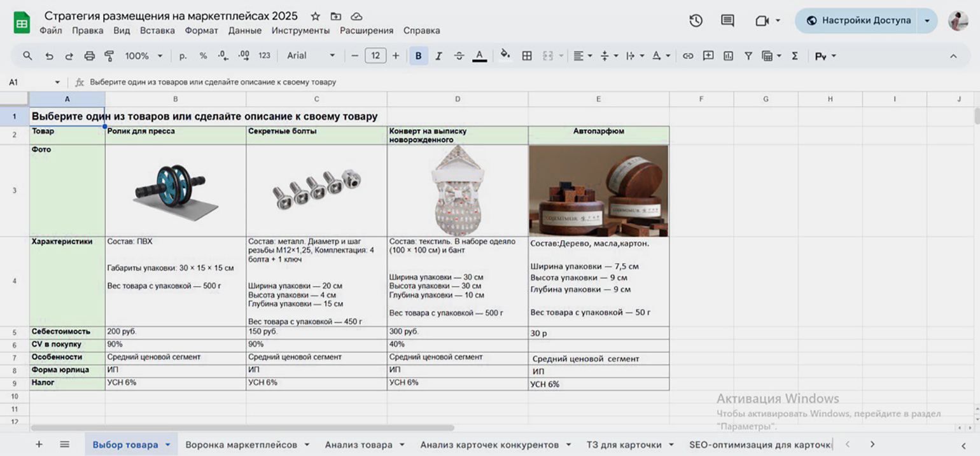
Task: Open the comments history icon
Action: click(727, 20)
